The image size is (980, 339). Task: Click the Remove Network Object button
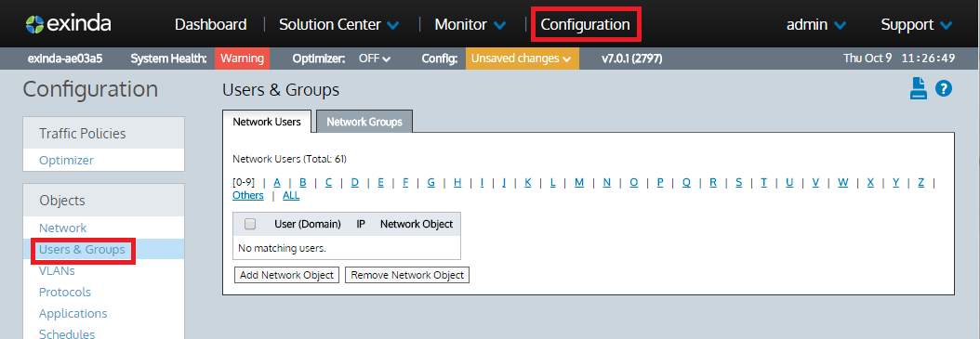click(x=407, y=275)
